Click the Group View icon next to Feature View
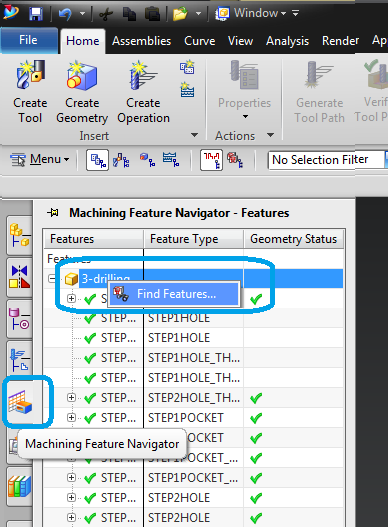The image size is (388, 527). 235,160
